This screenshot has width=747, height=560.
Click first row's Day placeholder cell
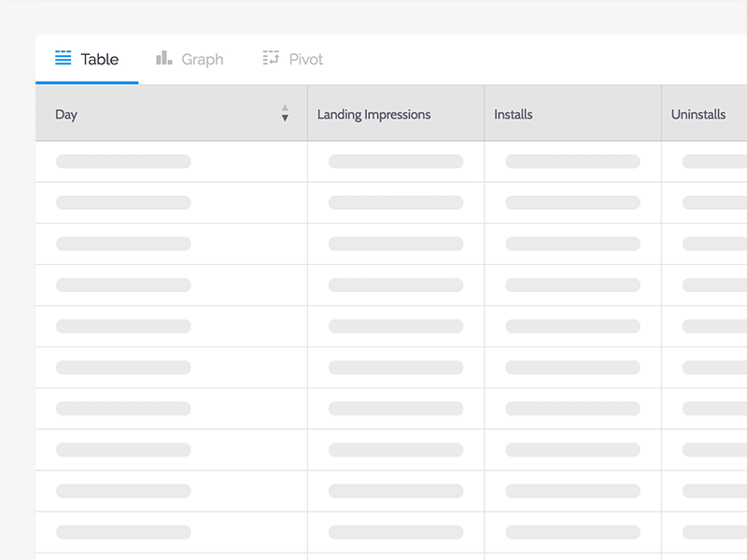[x=123, y=161]
